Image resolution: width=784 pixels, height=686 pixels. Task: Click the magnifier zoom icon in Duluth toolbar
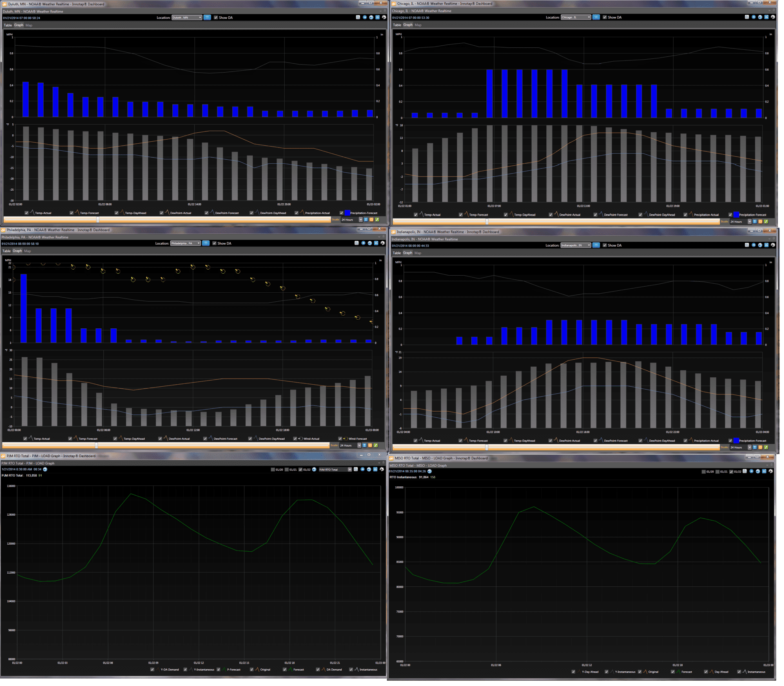tap(358, 17)
